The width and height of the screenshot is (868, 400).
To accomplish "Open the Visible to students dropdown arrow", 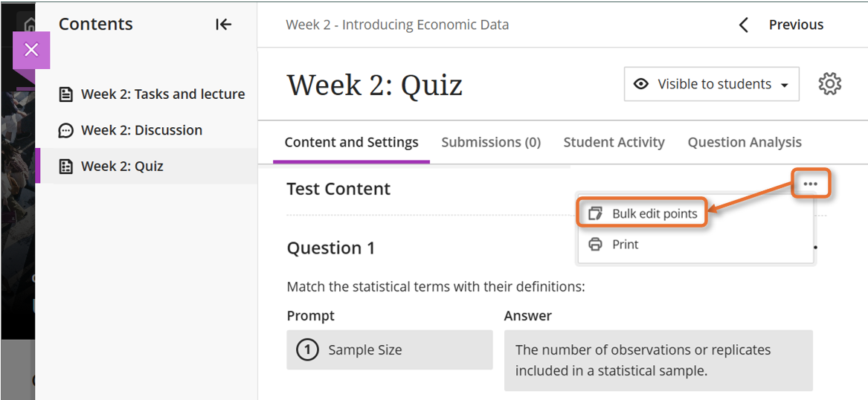I will pyautogui.click(x=785, y=86).
